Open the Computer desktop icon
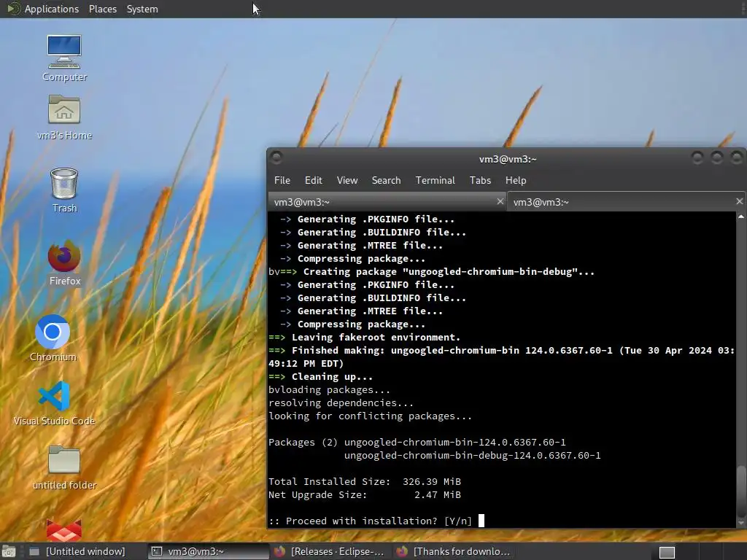 point(64,58)
